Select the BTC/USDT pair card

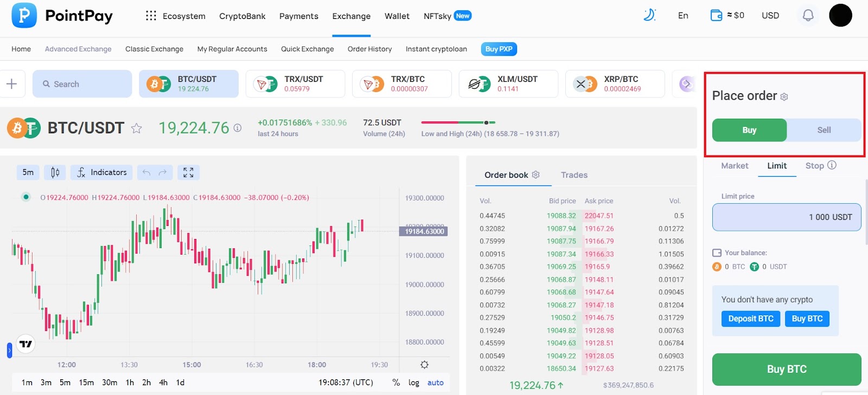(x=189, y=84)
